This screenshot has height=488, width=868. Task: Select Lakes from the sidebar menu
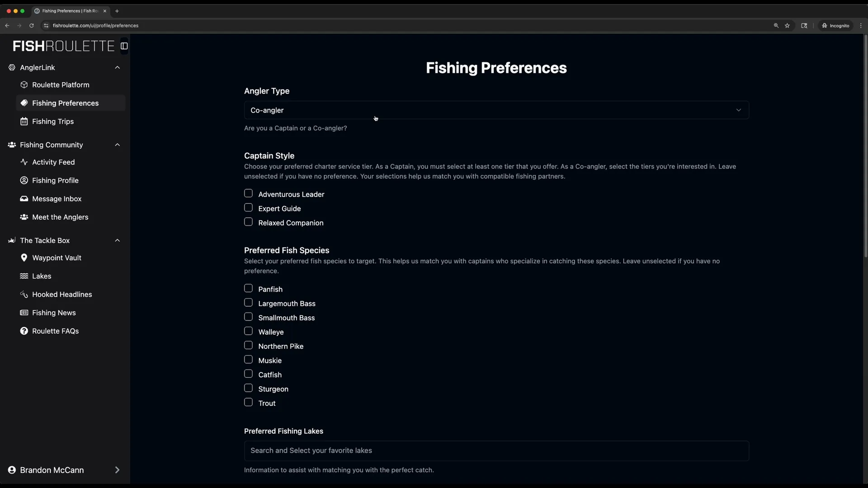pos(41,276)
